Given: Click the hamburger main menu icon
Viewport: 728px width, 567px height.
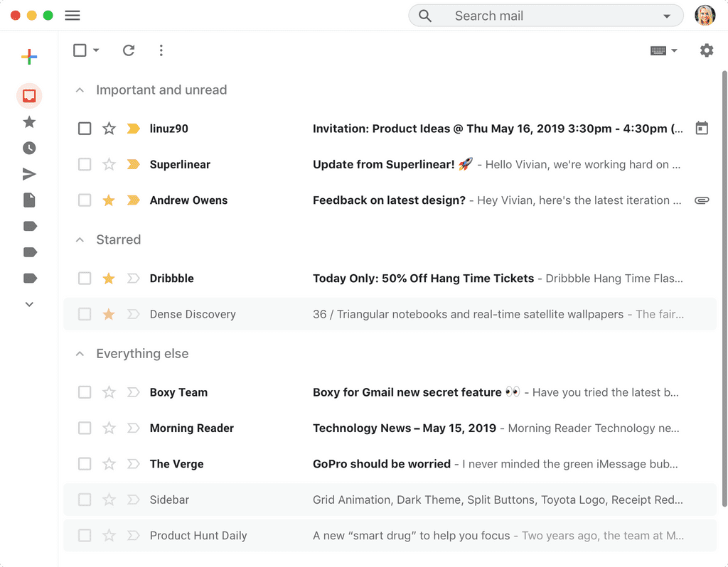Looking at the screenshot, I should tap(73, 16).
